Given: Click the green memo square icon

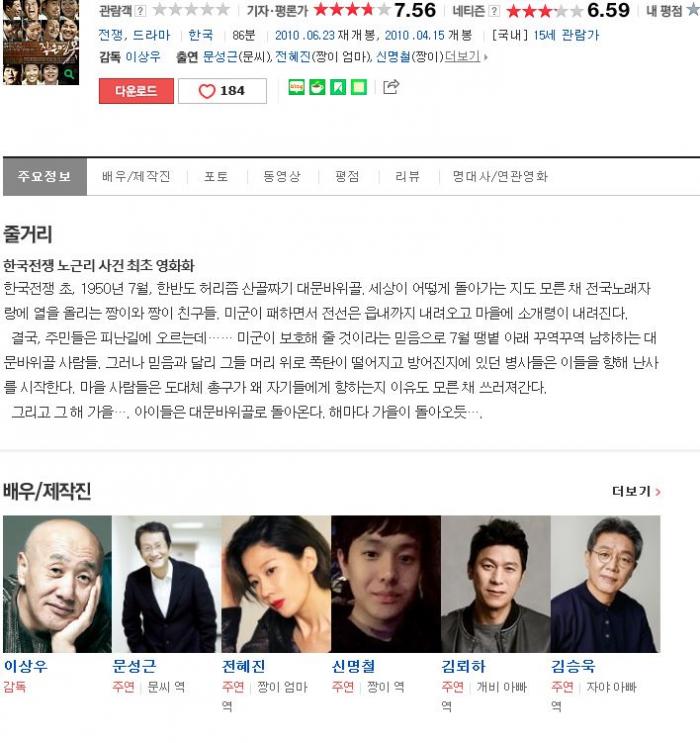Looking at the screenshot, I should tap(359, 87).
